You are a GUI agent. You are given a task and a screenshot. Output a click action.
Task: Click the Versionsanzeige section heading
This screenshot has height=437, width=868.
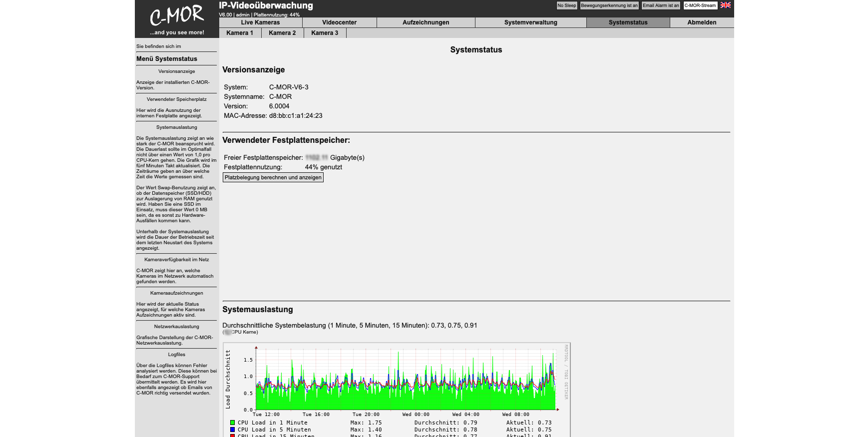click(254, 70)
